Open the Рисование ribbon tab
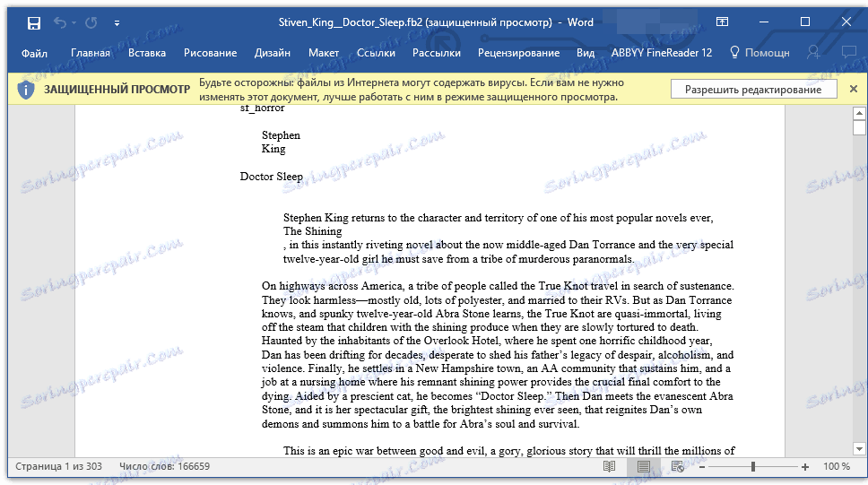 point(211,53)
